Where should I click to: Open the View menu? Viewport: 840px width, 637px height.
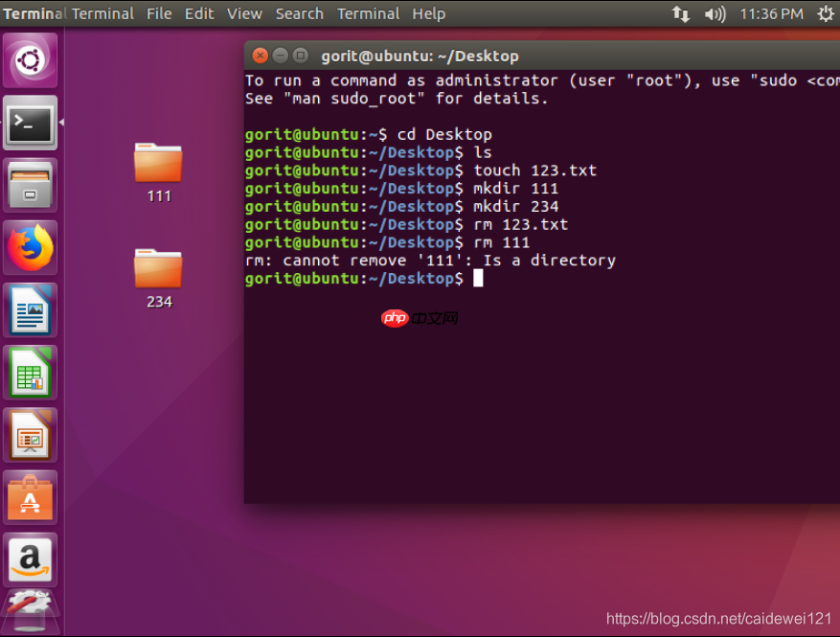(244, 13)
